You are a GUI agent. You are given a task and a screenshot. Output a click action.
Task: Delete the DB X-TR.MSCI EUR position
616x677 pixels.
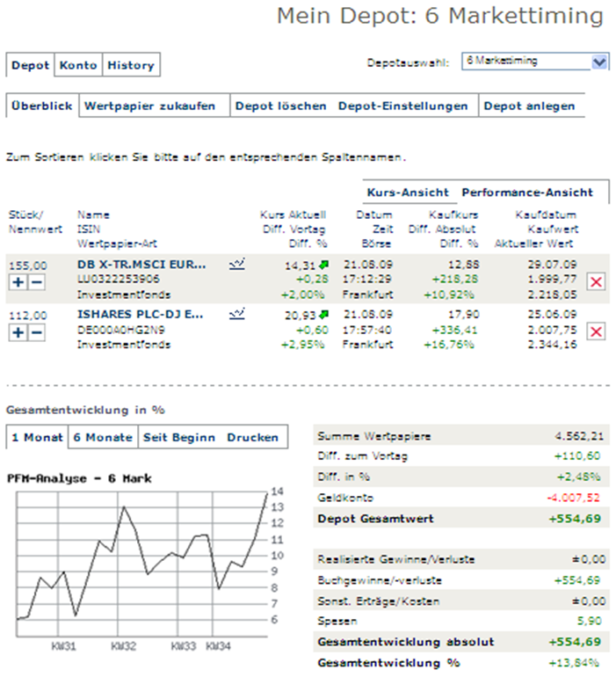[595, 280]
